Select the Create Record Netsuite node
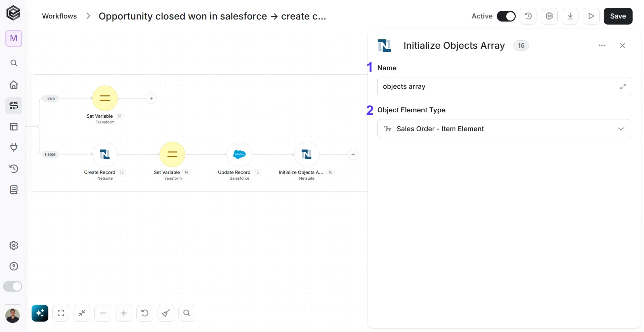 [105, 154]
